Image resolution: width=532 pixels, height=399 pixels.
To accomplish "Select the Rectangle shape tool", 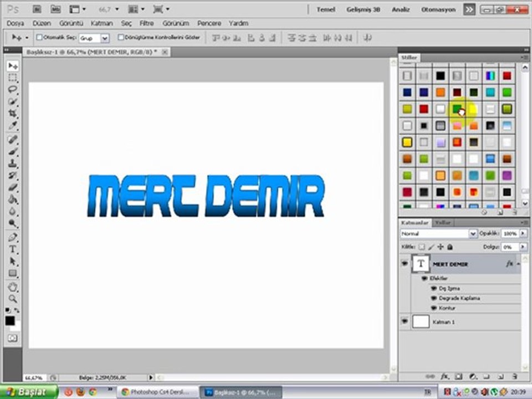I will tap(13, 273).
